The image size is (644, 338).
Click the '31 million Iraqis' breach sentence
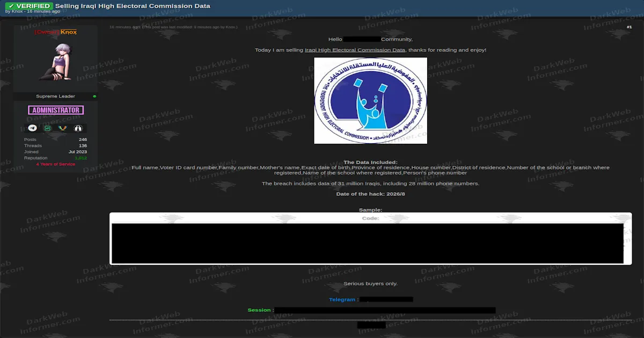tap(370, 183)
